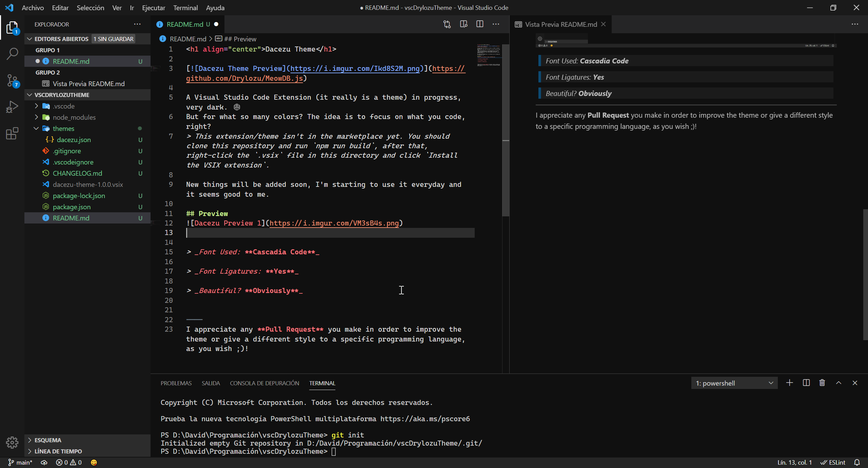Close the terminal panel
868x468 pixels.
(855, 383)
